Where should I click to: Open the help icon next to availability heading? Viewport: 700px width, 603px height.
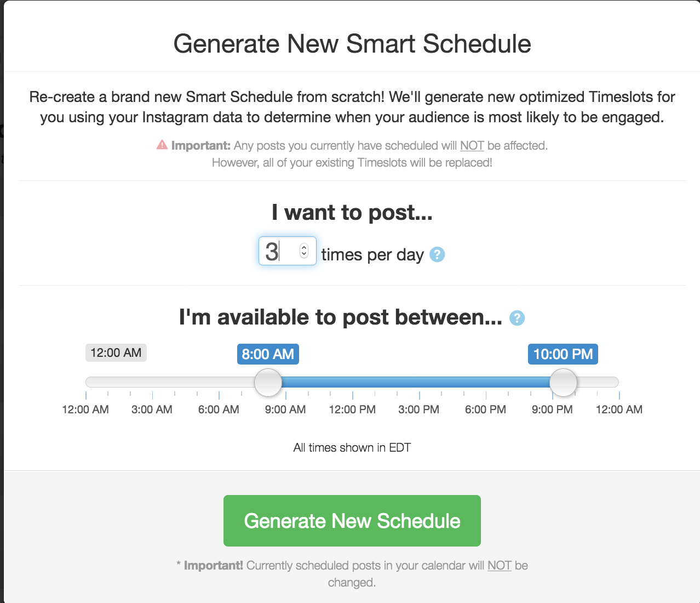point(517,318)
